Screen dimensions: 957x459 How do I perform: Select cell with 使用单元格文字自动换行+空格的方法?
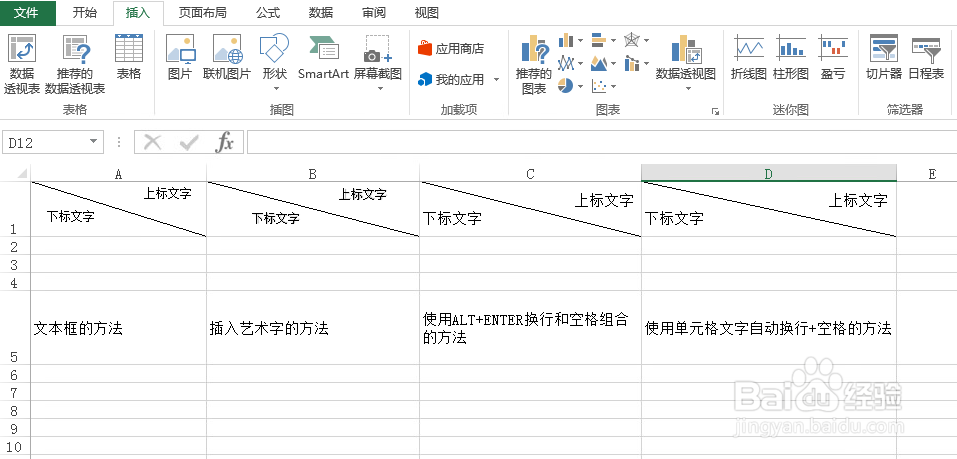point(769,328)
